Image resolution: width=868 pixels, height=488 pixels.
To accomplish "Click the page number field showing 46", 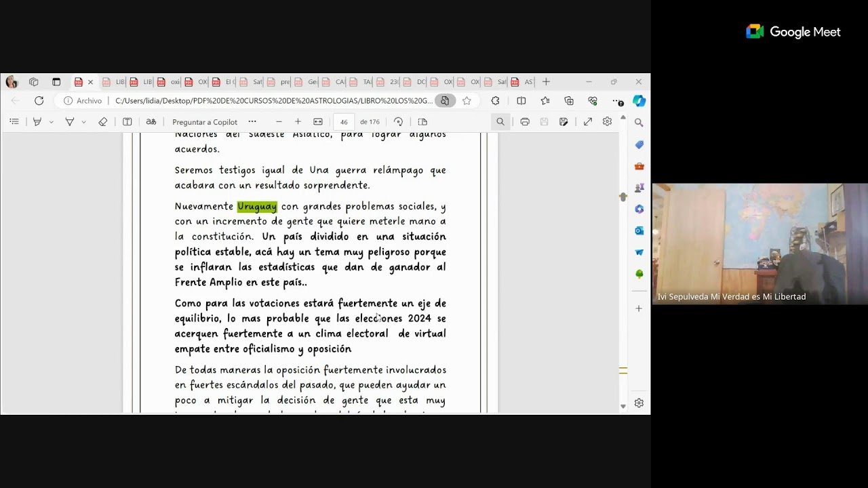I will coord(344,122).
